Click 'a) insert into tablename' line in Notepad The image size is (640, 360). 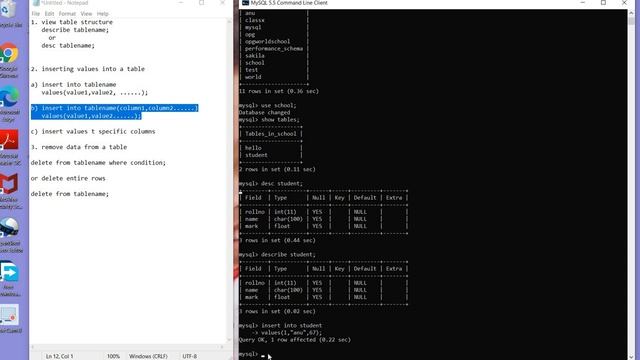coord(73,84)
